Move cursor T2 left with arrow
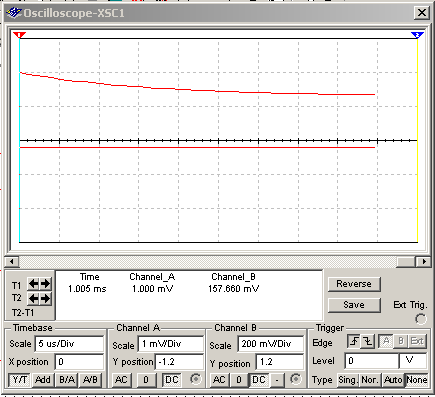Image resolution: width=435 pixels, height=397 pixels. click(33, 298)
